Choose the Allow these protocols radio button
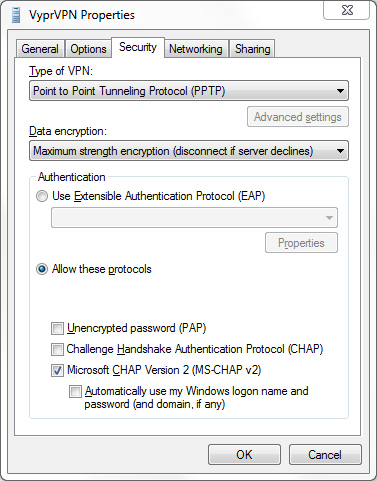377x481 pixels. click(42, 269)
